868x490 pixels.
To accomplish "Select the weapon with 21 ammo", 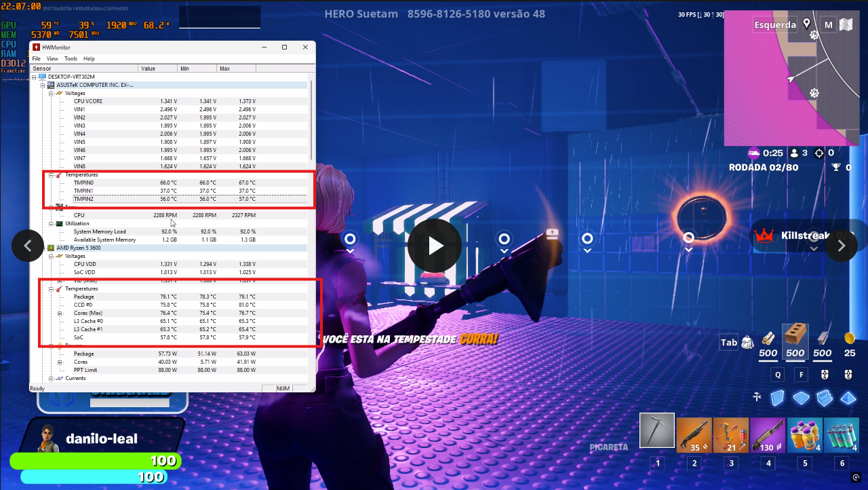I will (x=731, y=435).
